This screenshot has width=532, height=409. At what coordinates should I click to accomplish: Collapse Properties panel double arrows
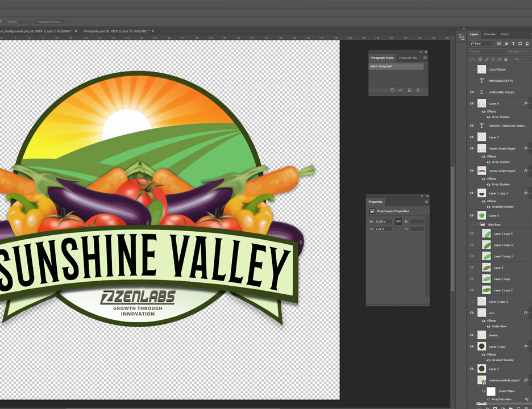422,196
